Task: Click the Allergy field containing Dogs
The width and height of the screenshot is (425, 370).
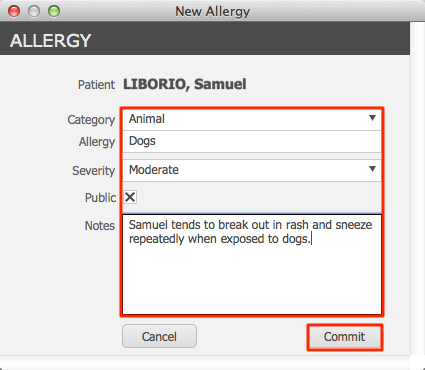Action: (x=252, y=142)
